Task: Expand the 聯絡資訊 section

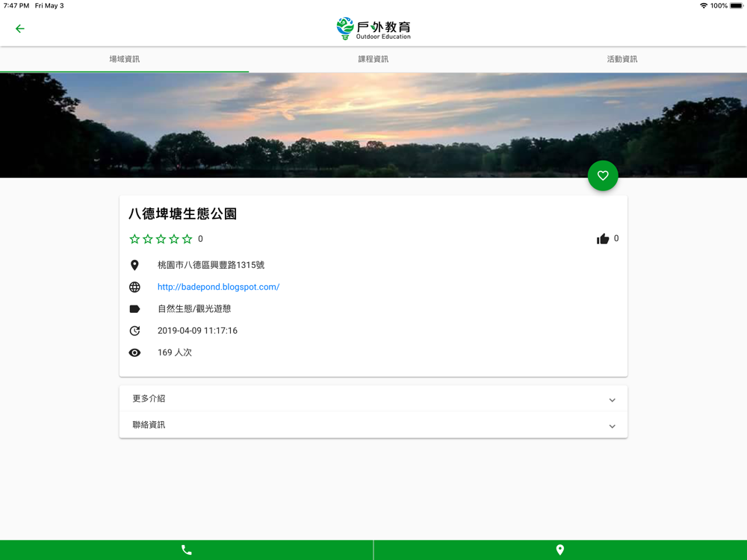Action: point(373,425)
